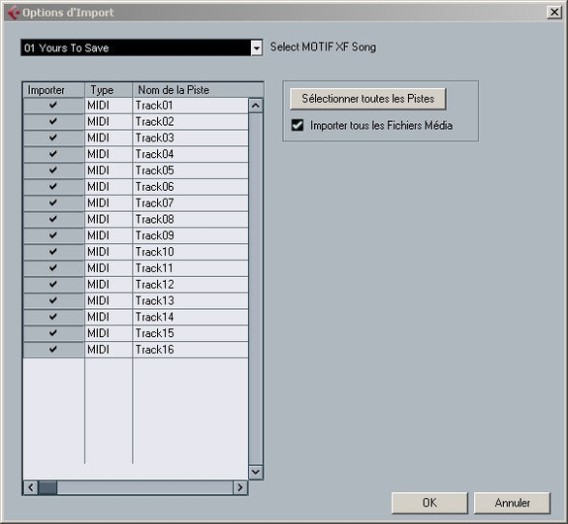
Task: Uncheck the import checkmark for Track01
Action: (x=53, y=105)
